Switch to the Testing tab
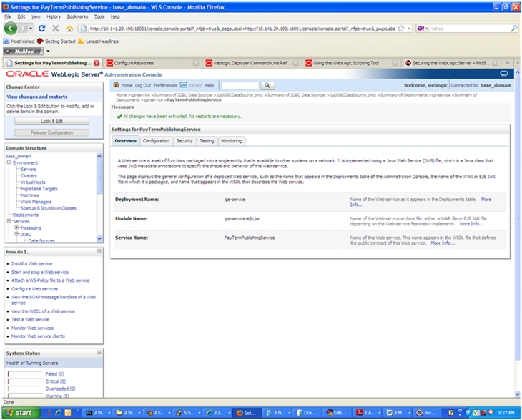The height and width of the screenshot is (420, 522). coord(207,141)
